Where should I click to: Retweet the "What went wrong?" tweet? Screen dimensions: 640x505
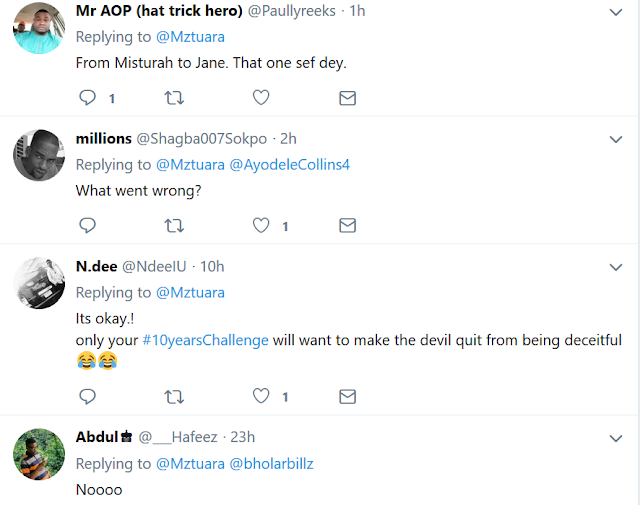tap(174, 226)
